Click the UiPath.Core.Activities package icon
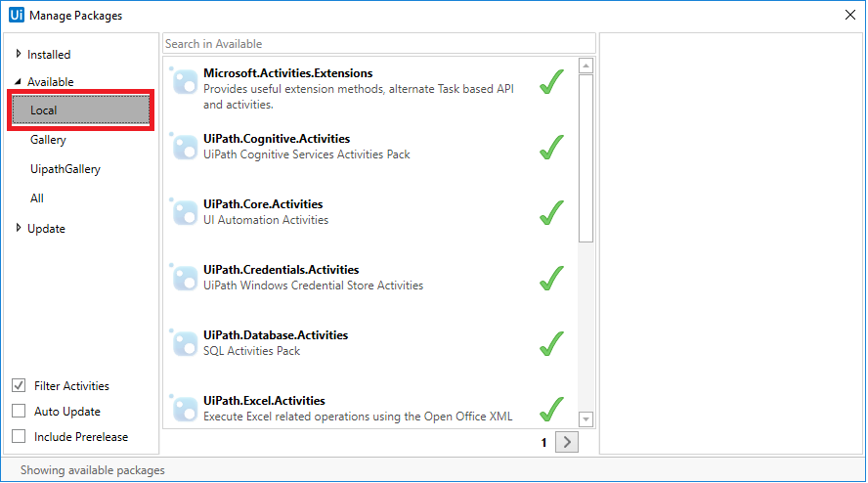The image size is (868, 483). 185,212
